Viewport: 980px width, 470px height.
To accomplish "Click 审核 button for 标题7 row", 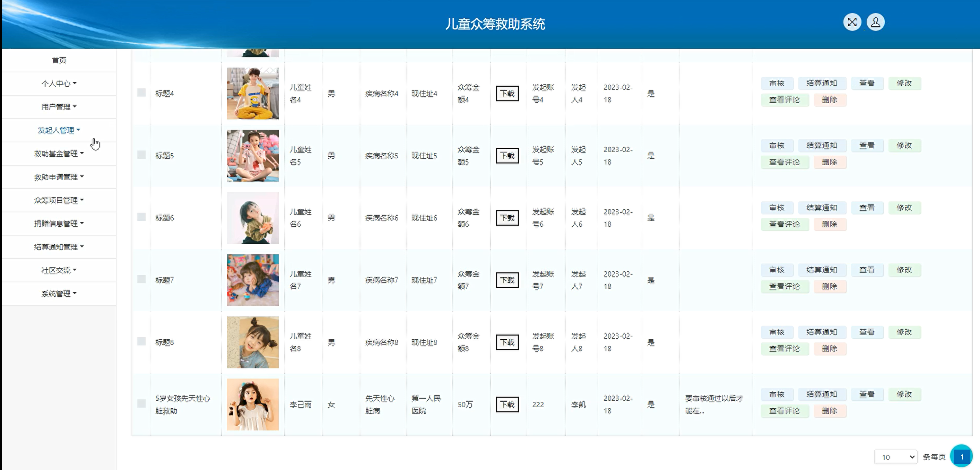I will (x=777, y=270).
